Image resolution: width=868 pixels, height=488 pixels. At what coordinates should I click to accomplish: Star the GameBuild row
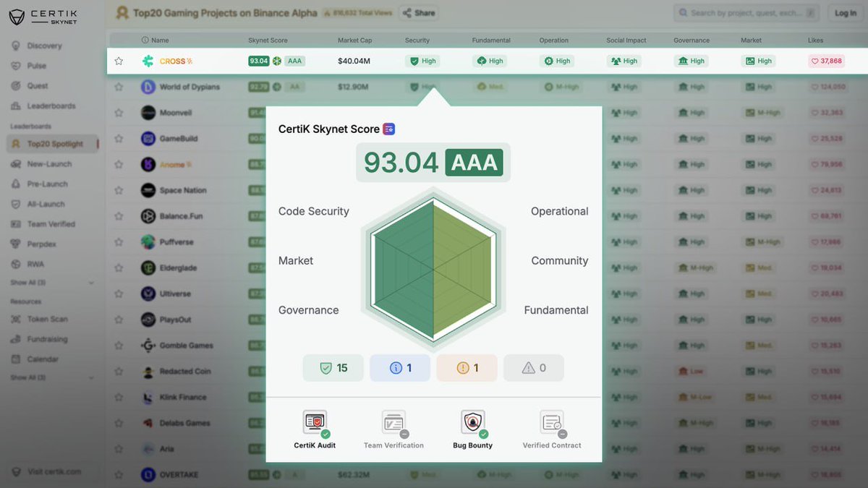[x=119, y=139]
